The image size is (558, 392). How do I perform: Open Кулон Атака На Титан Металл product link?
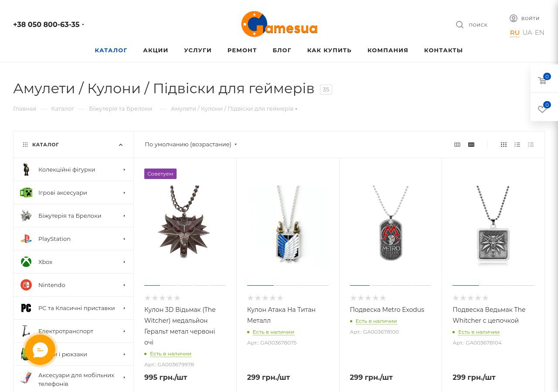coord(281,315)
